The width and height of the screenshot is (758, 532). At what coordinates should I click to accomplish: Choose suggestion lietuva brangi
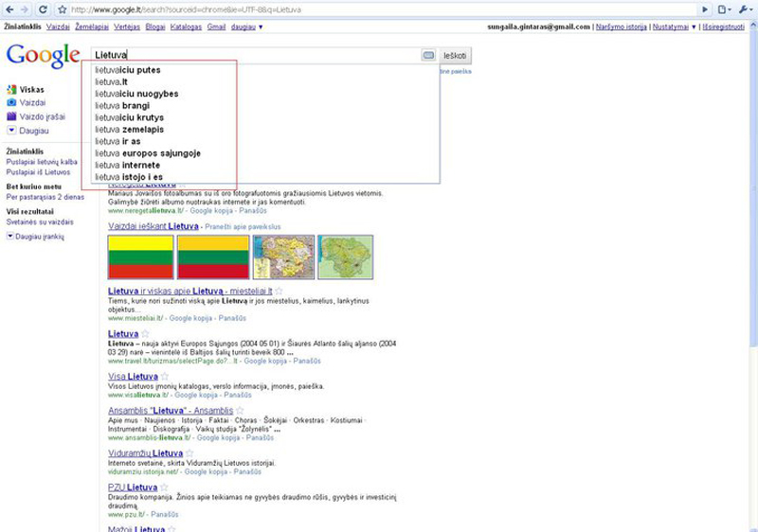pyautogui.click(x=265, y=106)
